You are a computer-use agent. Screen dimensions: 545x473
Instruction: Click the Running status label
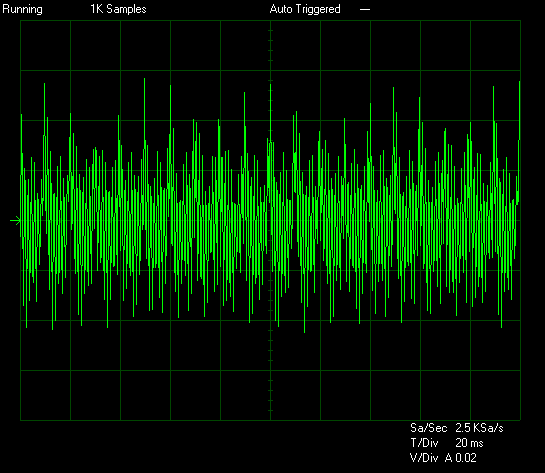(x=22, y=9)
